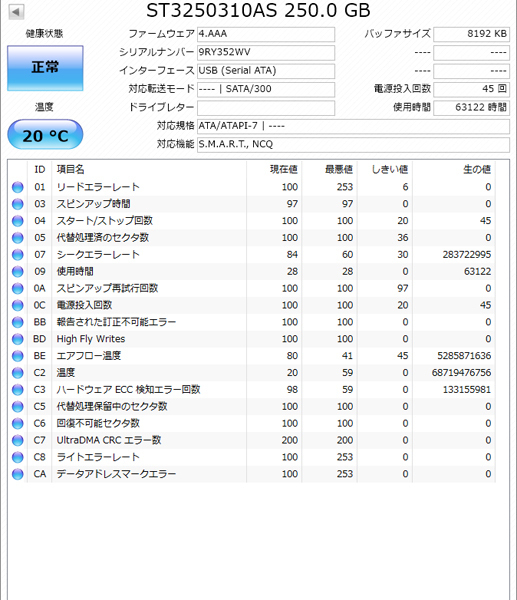Click the status orb for ID 05 row
517x600 pixels.
[x=18, y=238]
